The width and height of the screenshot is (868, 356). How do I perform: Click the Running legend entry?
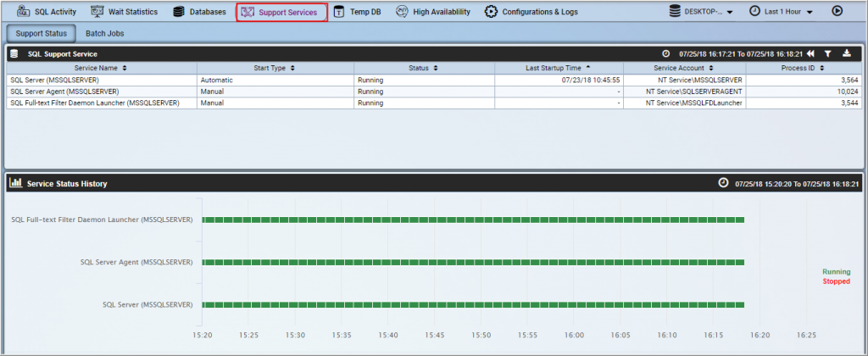click(x=836, y=272)
